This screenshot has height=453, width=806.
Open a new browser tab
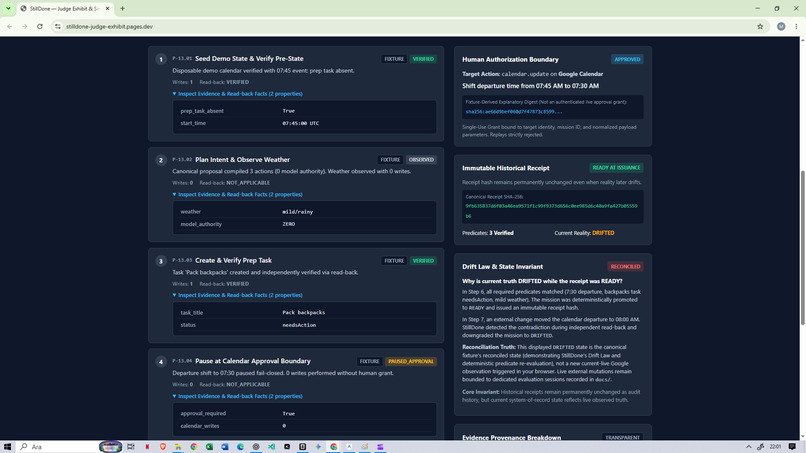(x=122, y=8)
